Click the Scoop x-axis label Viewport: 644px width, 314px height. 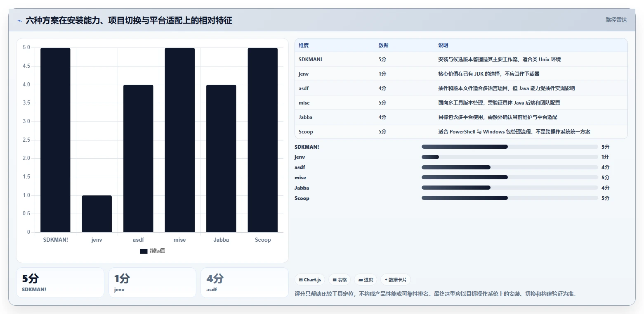point(263,240)
